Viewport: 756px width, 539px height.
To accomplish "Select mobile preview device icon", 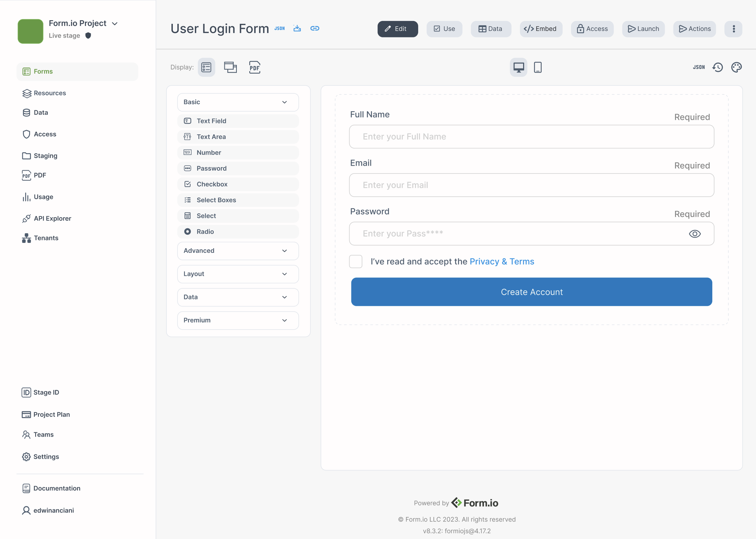I will (x=538, y=67).
